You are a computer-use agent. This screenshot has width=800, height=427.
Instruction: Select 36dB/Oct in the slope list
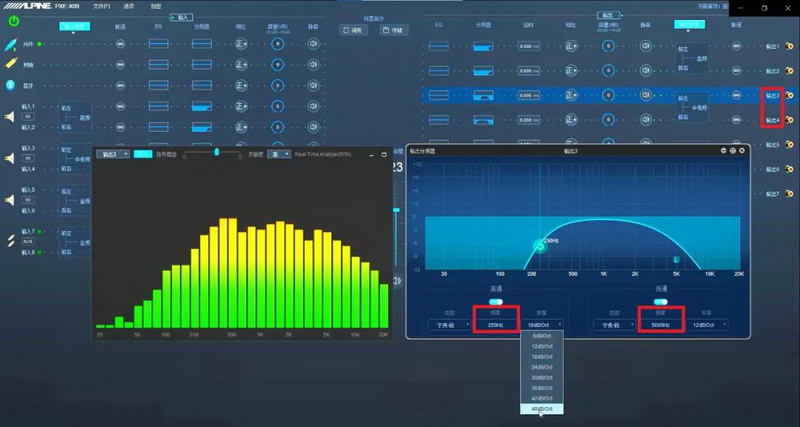(542, 388)
